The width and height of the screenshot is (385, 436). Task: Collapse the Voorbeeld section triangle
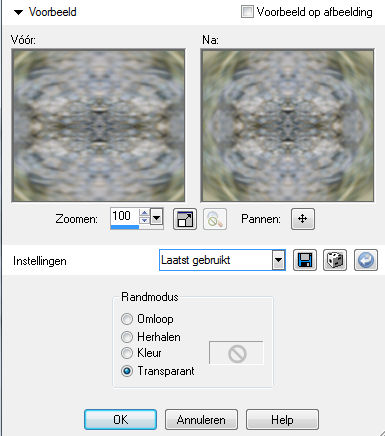pyautogui.click(x=18, y=12)
